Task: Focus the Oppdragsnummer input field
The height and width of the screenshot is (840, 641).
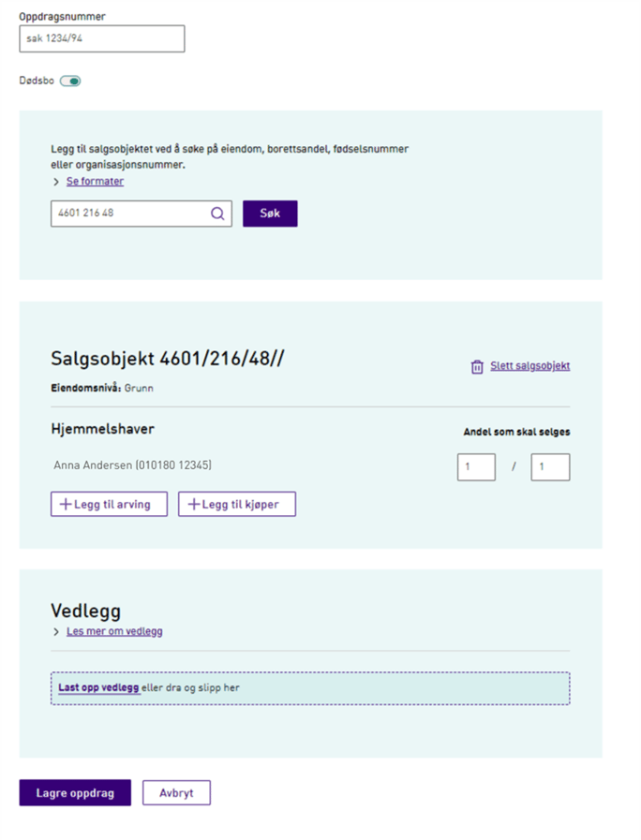Action: (102, 38)
